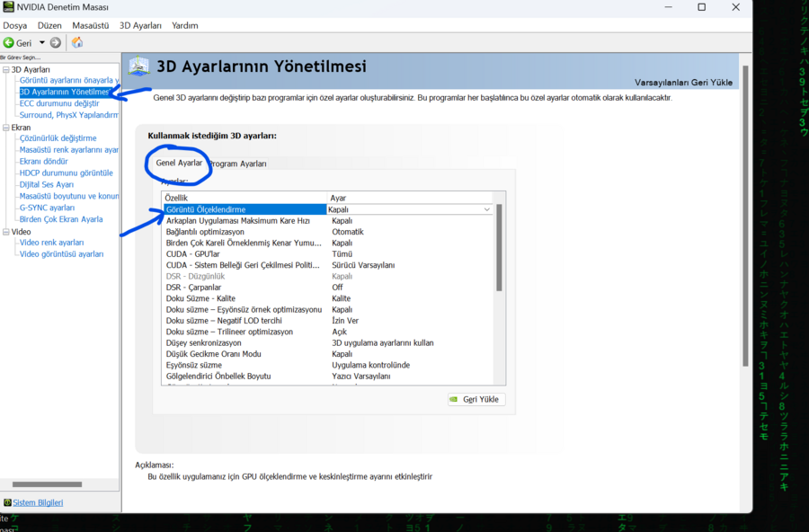Click the Özellik column header

pos(244,198)
